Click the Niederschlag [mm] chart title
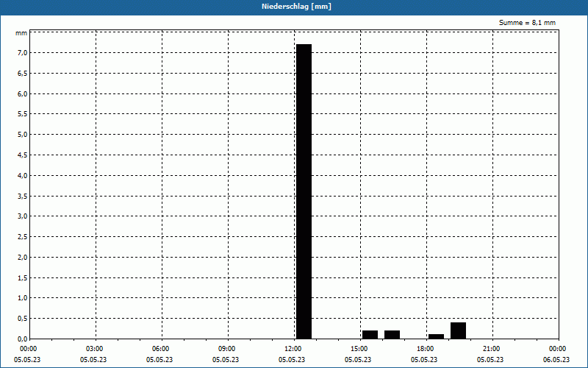This screenshot has height=368, width=588. [x=296, y=7]
